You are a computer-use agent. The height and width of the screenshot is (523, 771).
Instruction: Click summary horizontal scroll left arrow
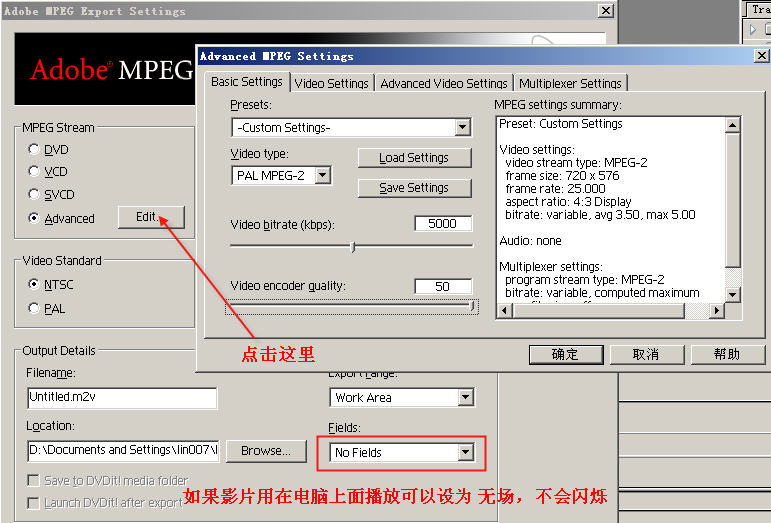(x=504, y=310)
